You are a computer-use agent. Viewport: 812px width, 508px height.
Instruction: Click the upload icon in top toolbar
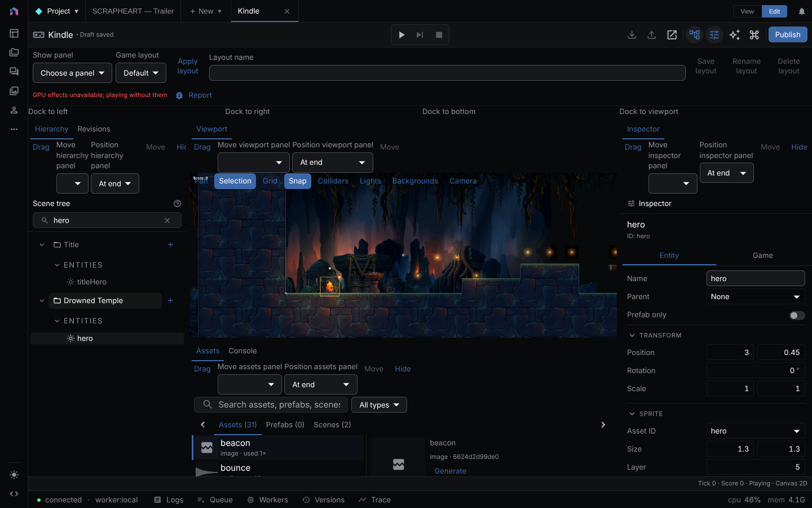(651, 35)
